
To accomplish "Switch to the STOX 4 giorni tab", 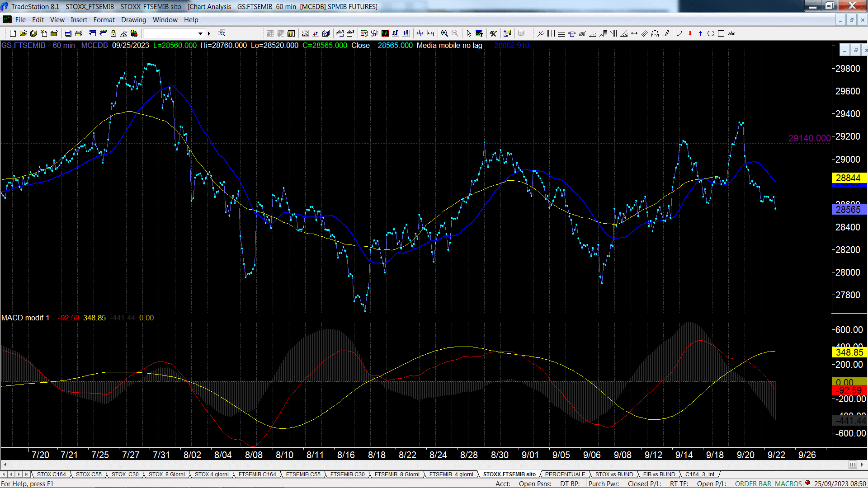I will pyautogui.click(x=212, y=474).
